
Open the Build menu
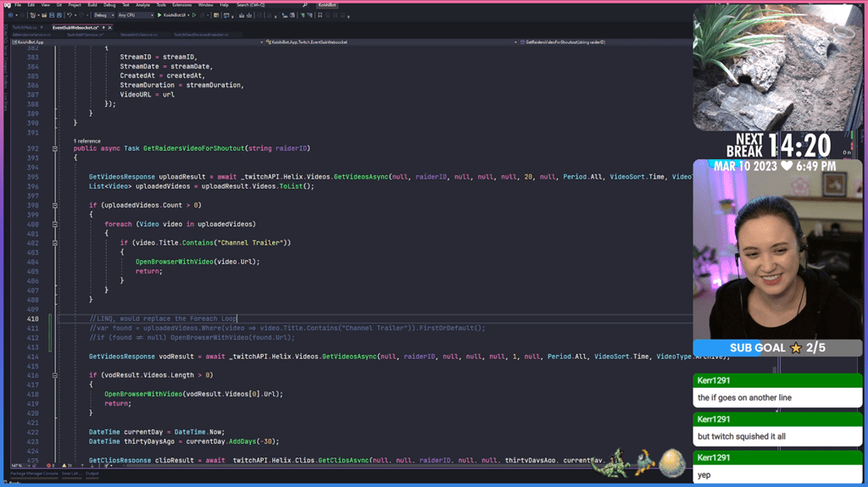click(92, 5)
